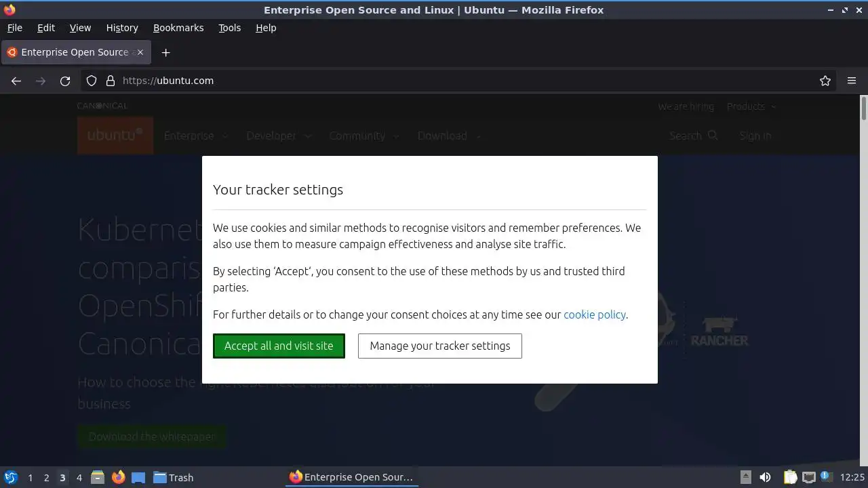Image resolution: width=868 pixels, height=488 pixels.
Task: Expand the Products dropdown
Action: tap(751, 106)
